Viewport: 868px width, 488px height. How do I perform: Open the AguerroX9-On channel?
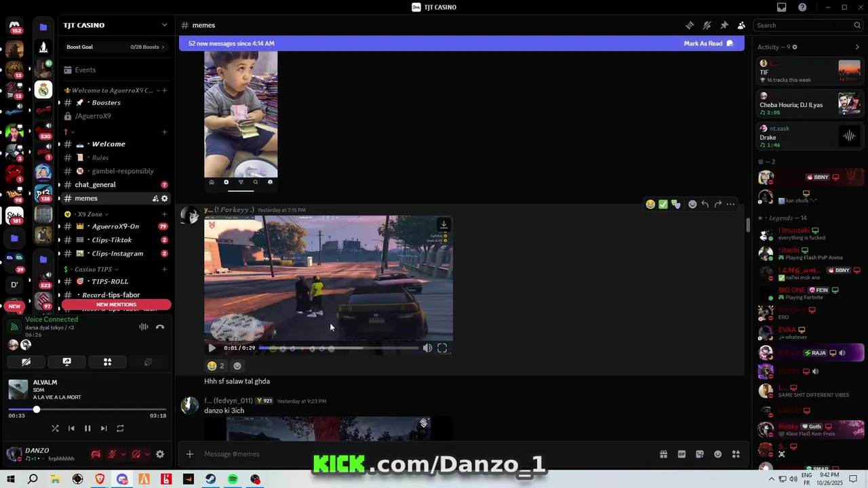115,226
